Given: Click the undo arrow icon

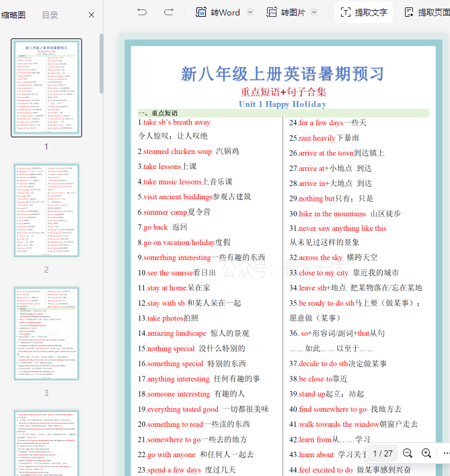Looking at the screenshot, I should tap(142, 12).
